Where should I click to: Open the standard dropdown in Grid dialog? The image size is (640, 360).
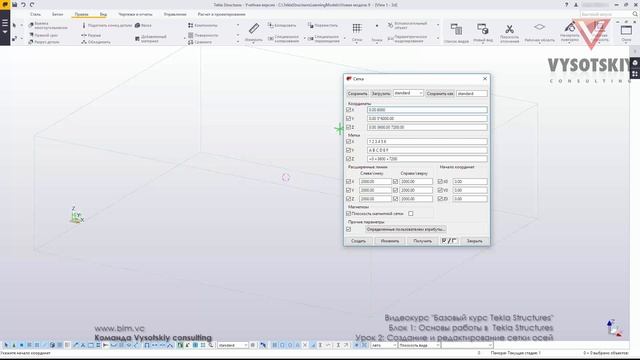pyautogui.click(x=408, y=93)
